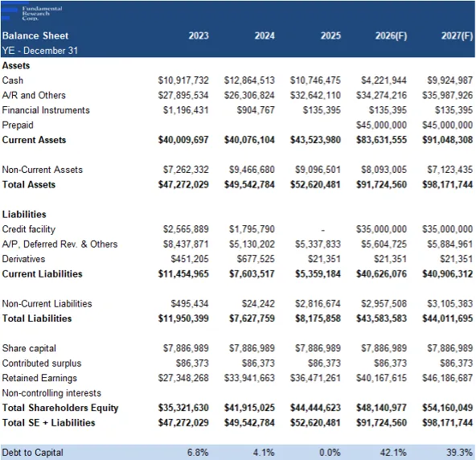Click Total Assets value for 2025
476x460 pixels.
point(315,185)
